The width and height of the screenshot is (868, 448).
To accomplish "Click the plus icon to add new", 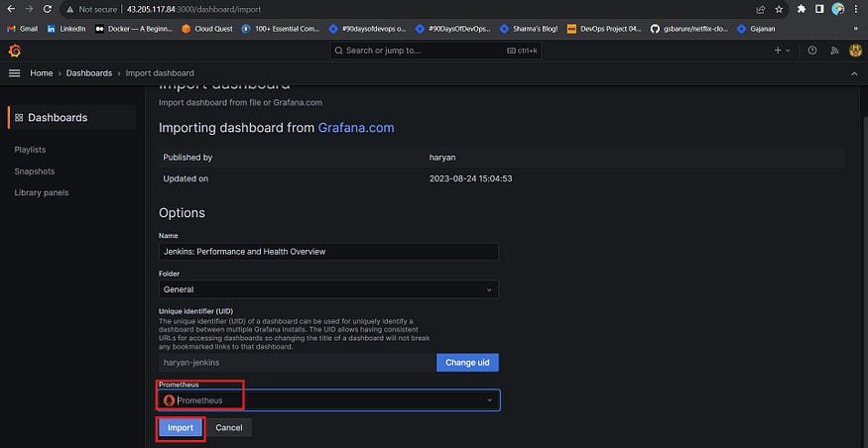I will point(782,51).
